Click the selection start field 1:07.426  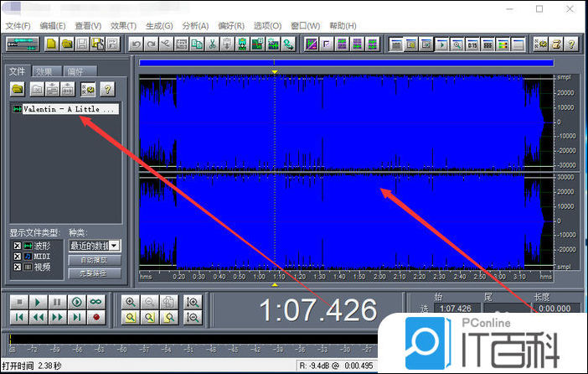pos(456,309)
